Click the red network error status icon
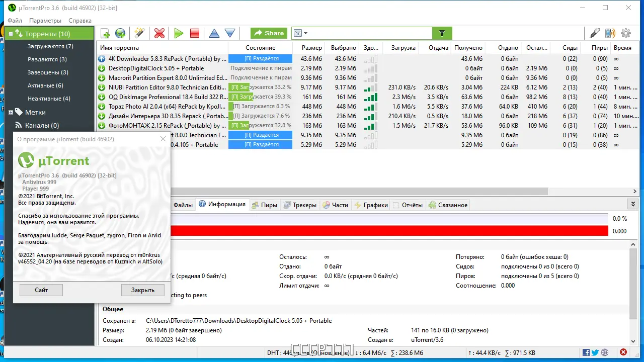The image size is (644, 362). [623, 353]
